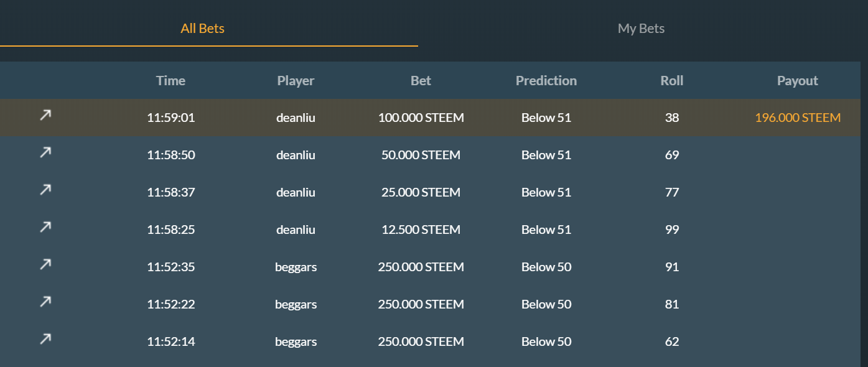This screenshot has height=367, width=868.
Task: Click the Bet column header
Action: coord(421,81)
